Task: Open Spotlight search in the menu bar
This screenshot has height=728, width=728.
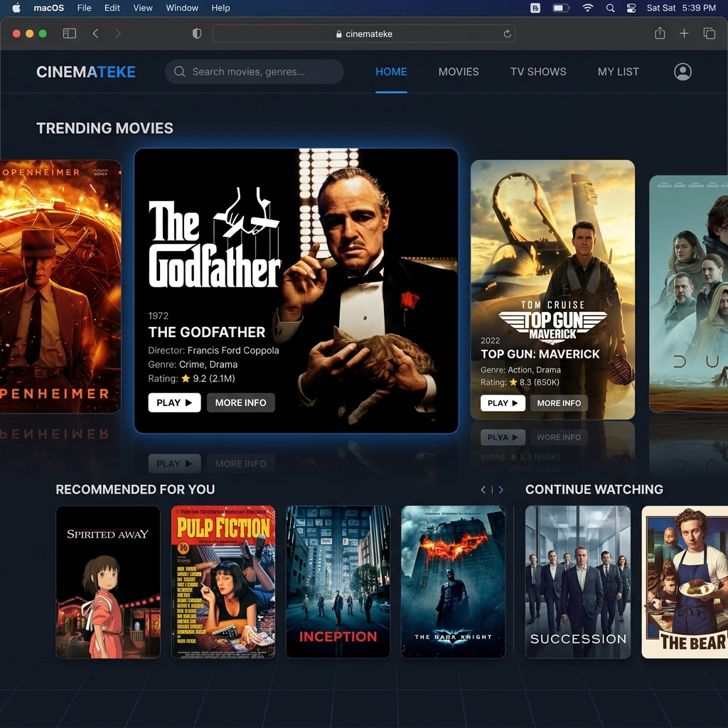Action: 611,8
